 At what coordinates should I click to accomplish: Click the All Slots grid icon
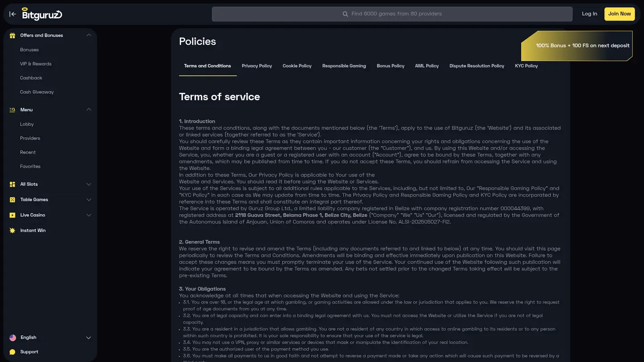coord(13,184)
